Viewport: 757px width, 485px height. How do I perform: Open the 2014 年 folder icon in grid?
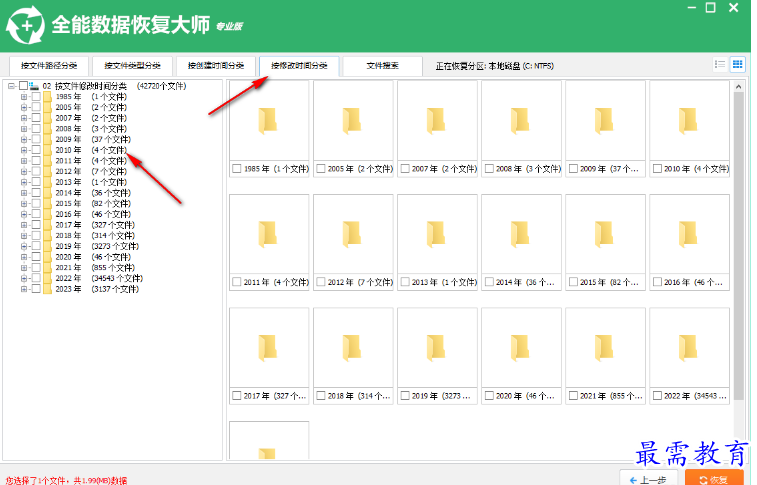(520, 234)
